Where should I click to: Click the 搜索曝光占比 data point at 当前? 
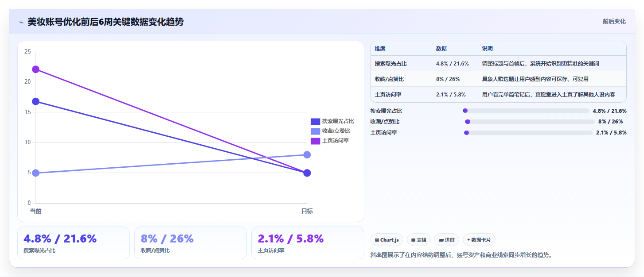pos(35,101)
